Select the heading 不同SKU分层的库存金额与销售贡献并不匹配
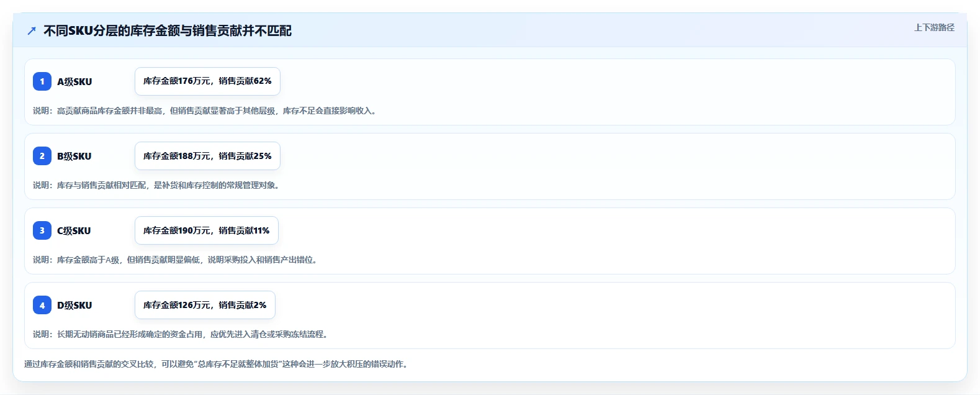This screenshot has height=395, width=980. pyautogui.click(x=168, y=31)
